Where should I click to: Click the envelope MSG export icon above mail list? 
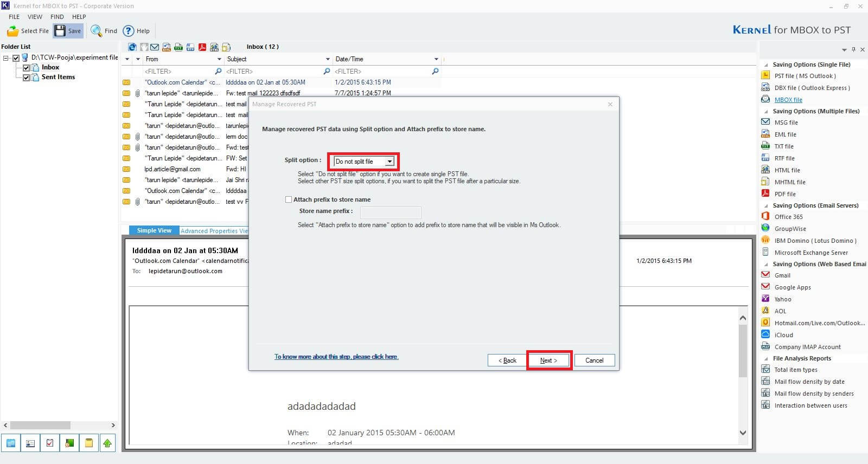point(155,47)
